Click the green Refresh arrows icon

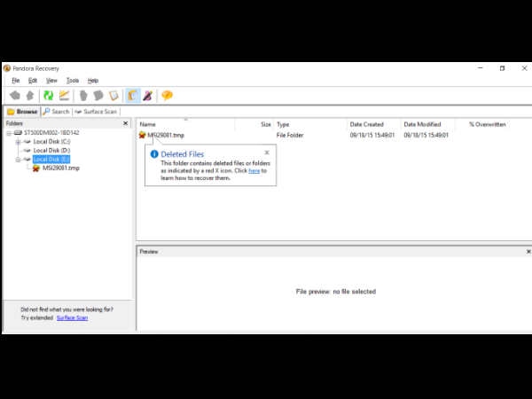point(49,96)
